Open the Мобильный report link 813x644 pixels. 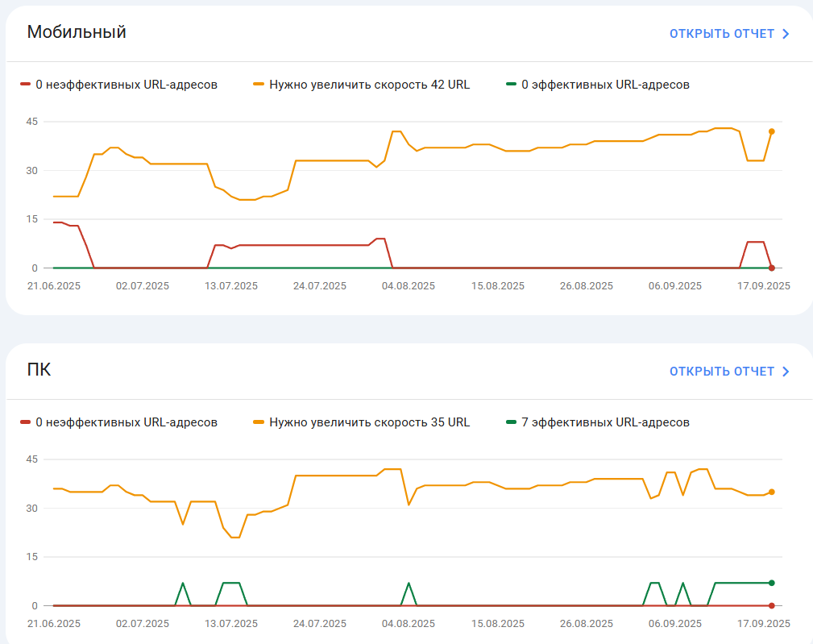729,34
